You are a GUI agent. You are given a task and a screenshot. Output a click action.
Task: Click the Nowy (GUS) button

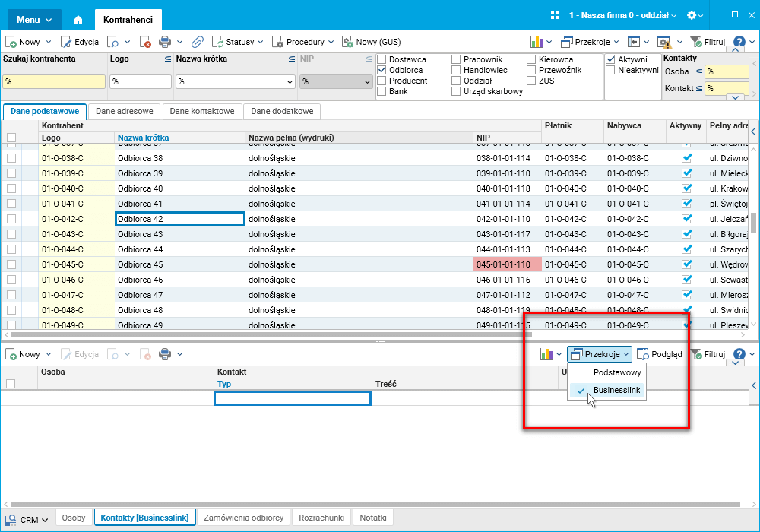[371, 42]
